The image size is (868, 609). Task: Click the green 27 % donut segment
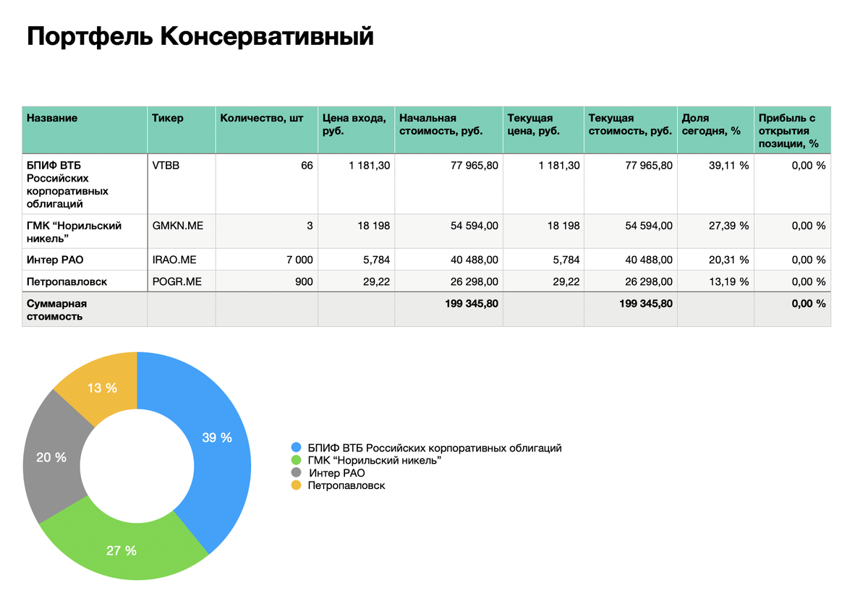pyautogui.click(x=122, y=550)
